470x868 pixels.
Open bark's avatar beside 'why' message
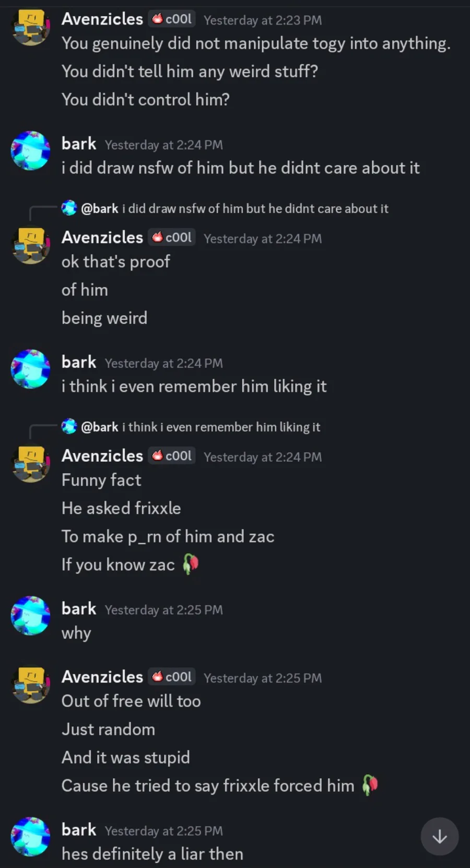click(x=31, y=616)
